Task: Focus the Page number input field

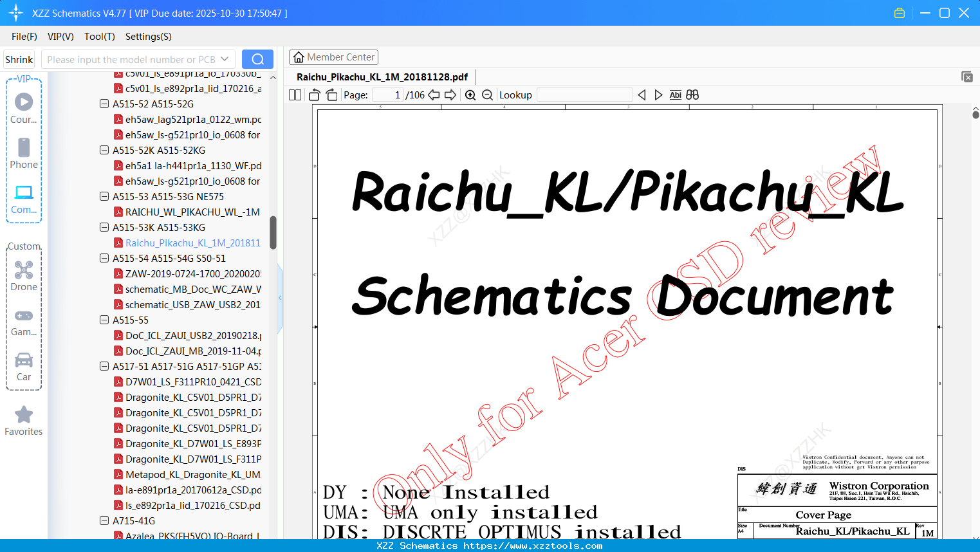Action: click(x=388, y=95)
